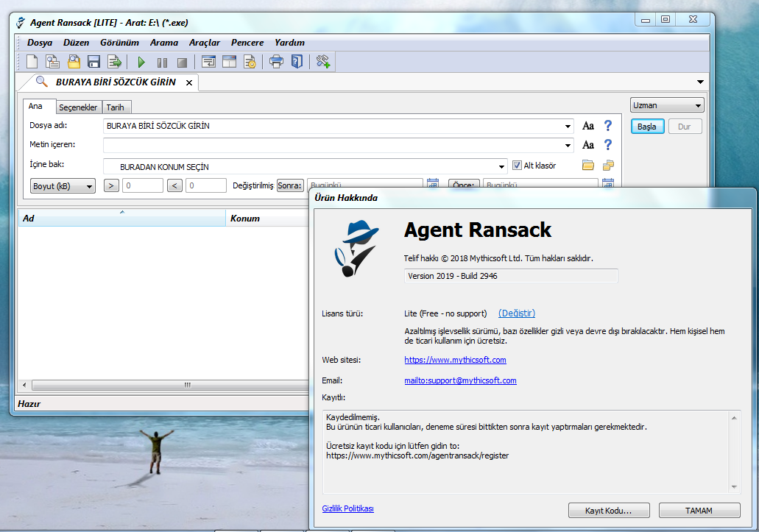
Task: Open the Araçlar menu
Action: [x=204, y=43]
